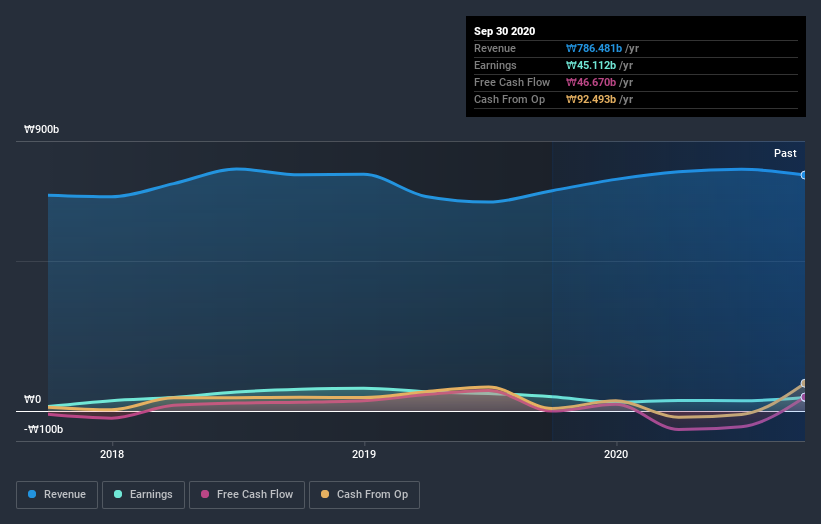821x524 pixels.
Task: Click the Cash From Op label in tooltip
Action: 509,99
